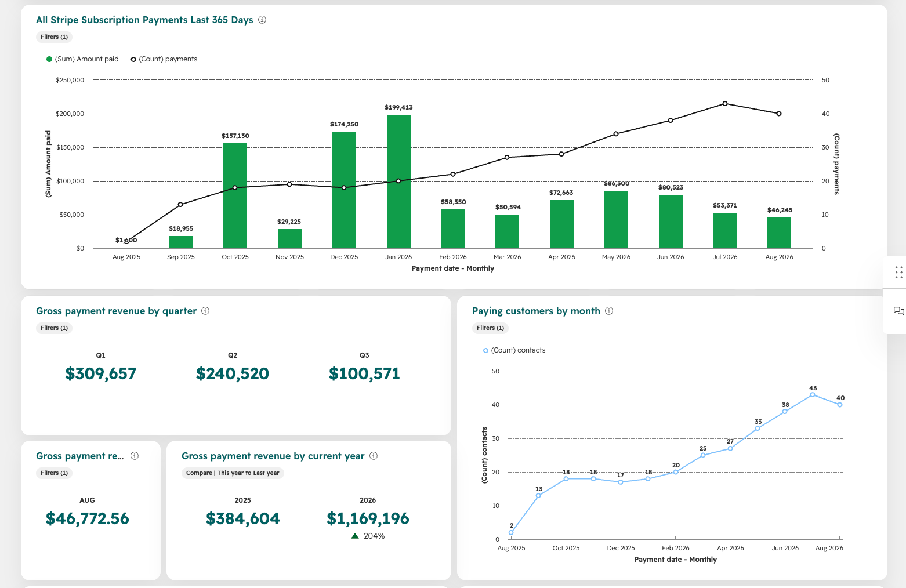Click the 43 data point on contacts line
Screen dimensions: 906x588
click(813, 394)
